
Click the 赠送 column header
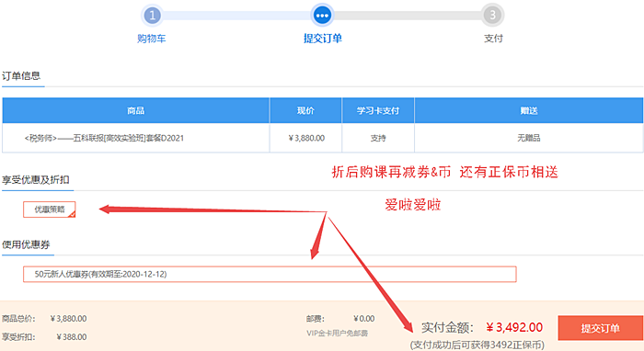[x=529, y=110]
